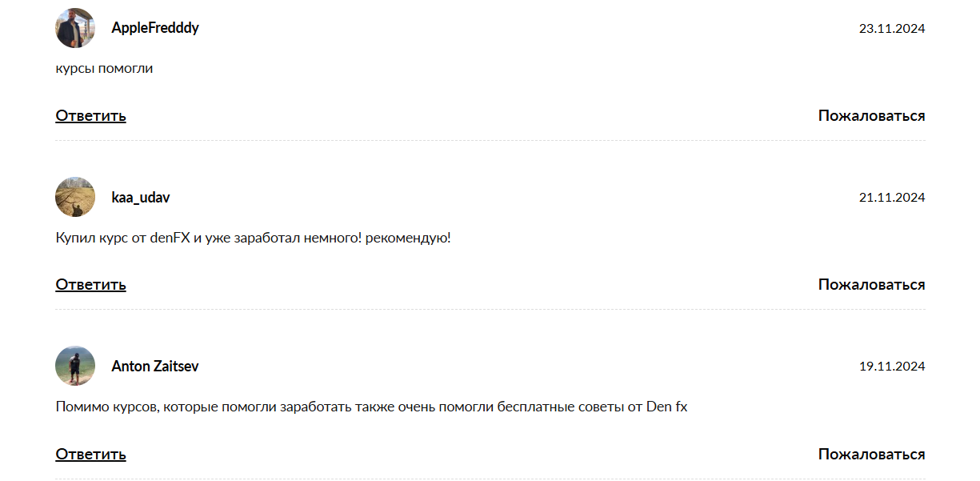Viewport: 980px width, 481px height.
Task: Click the comment text 'курсы помогли'
Action: [x=104, y=69]
